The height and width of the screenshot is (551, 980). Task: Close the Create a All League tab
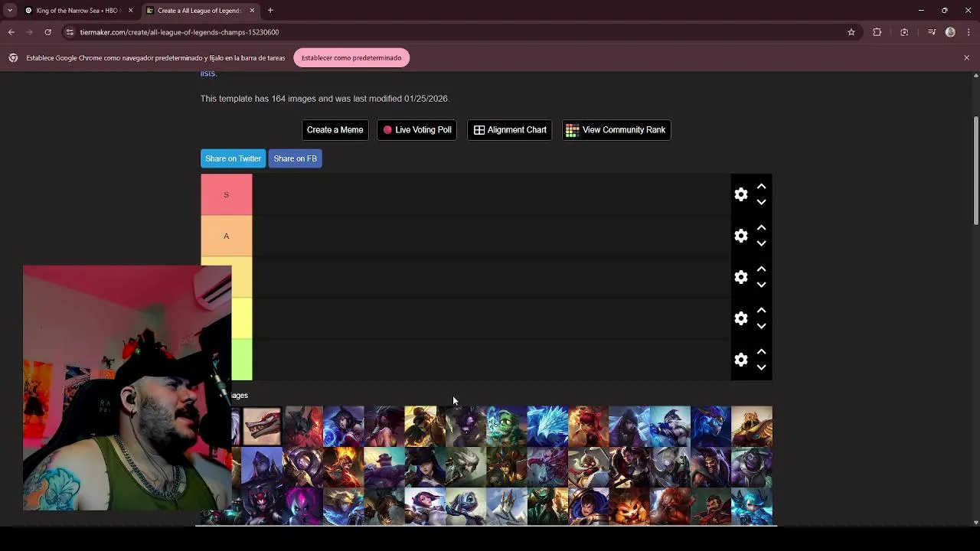tap(252, 11)
